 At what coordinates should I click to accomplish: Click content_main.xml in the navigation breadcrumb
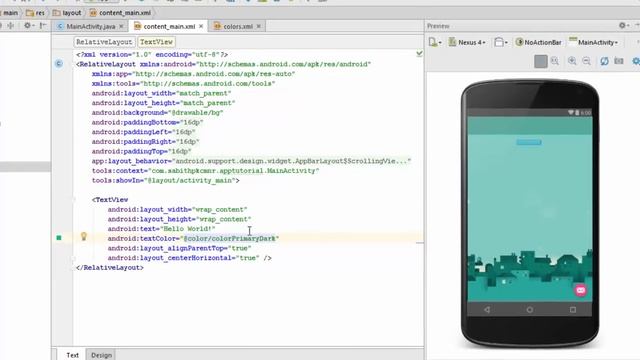point(120,13)
